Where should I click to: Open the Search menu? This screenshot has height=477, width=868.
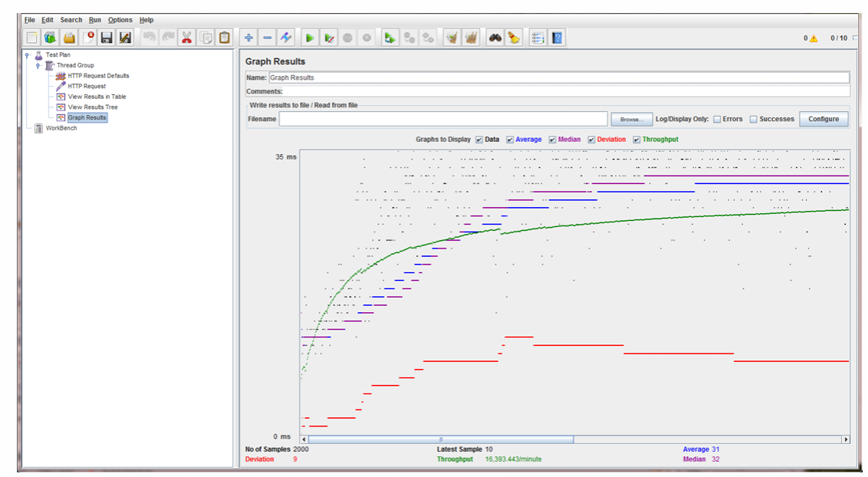pos(71,20)
